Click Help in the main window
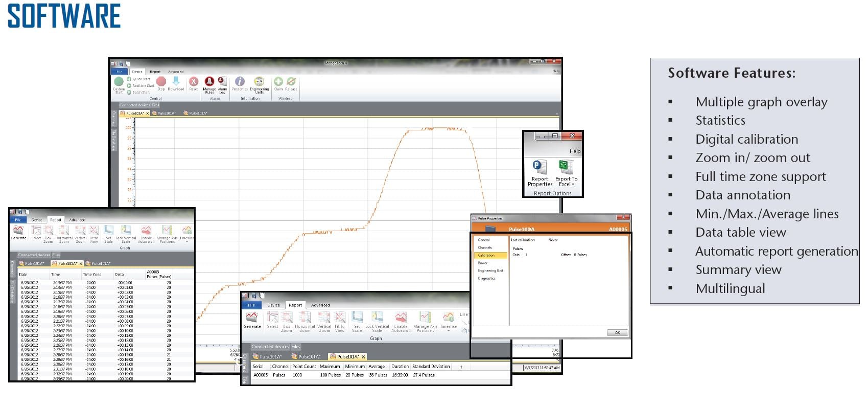Image resolution: width=868 pixels, height=407 pixels. pos(556,71)
